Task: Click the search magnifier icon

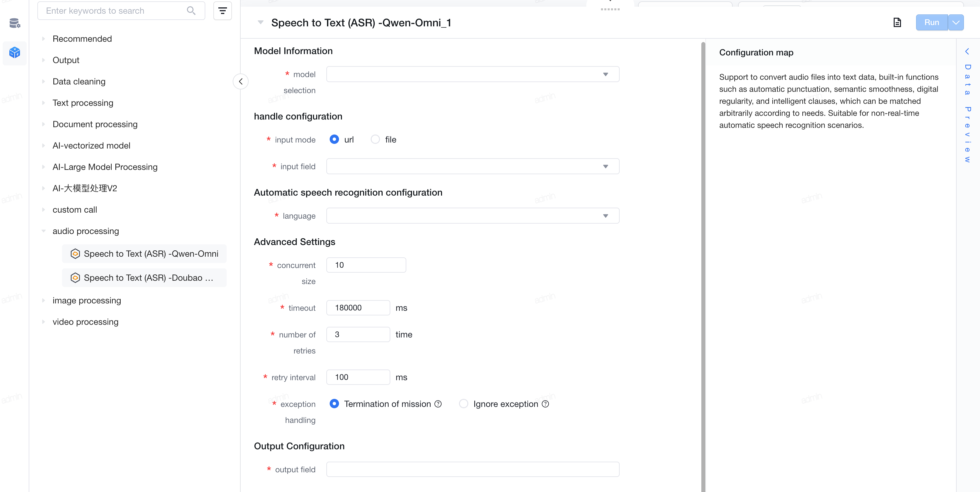Action: click(191, 11)
